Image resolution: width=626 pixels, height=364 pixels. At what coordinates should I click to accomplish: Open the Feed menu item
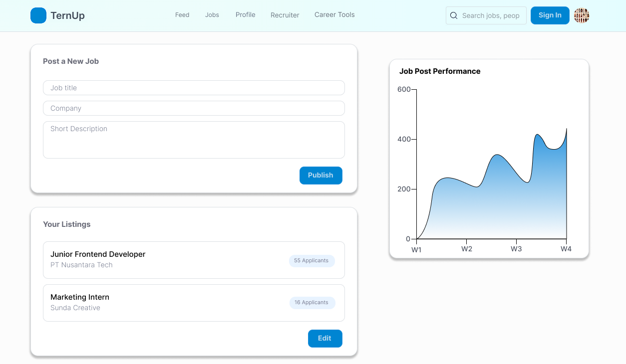(182, 15)
